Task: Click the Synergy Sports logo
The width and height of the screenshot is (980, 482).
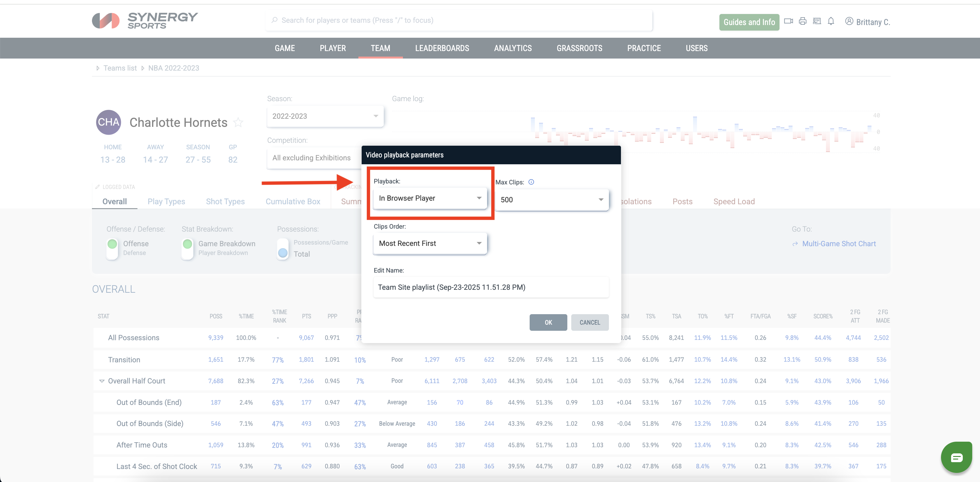Action: tap(145, 20)
